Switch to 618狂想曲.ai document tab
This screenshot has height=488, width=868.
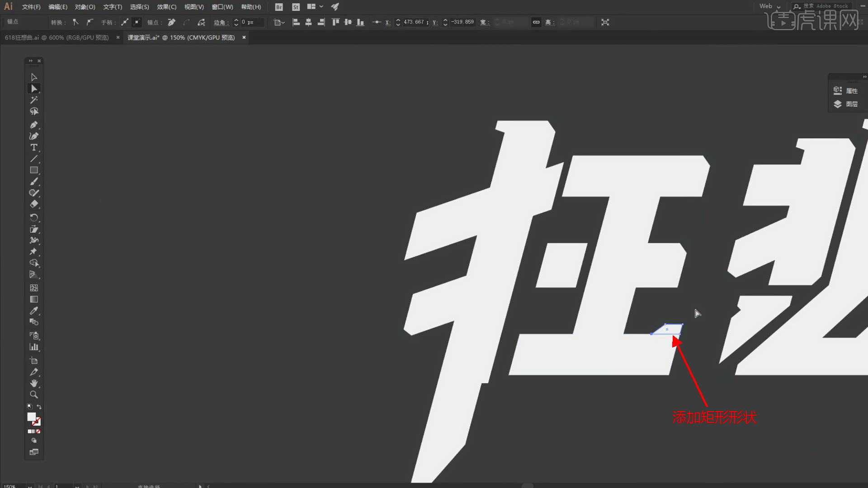pos(57,38)
